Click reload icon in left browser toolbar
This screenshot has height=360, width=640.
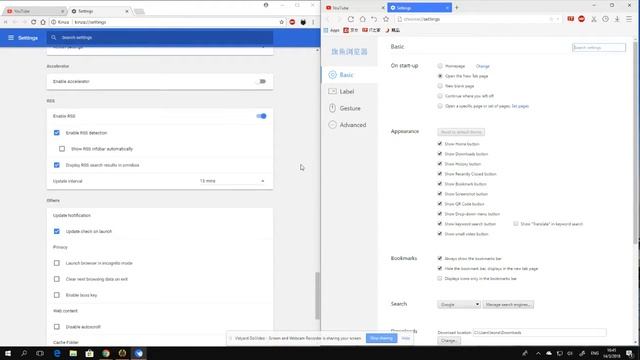(33, 22)
